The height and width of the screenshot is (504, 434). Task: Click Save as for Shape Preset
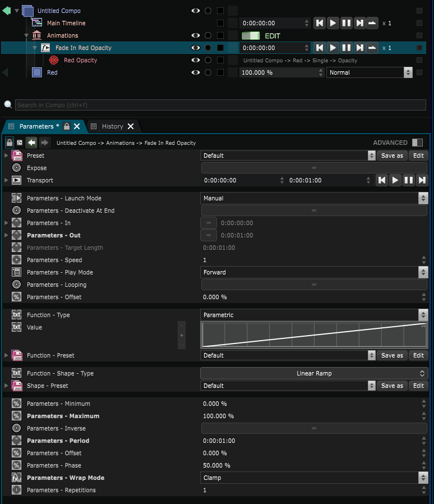[x=392, y=386]
